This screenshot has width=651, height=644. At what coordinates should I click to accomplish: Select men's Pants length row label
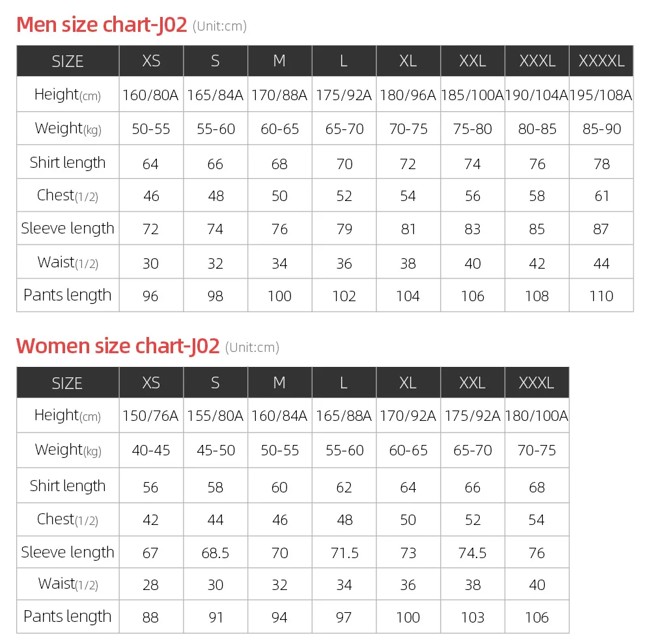click(68, 295)
